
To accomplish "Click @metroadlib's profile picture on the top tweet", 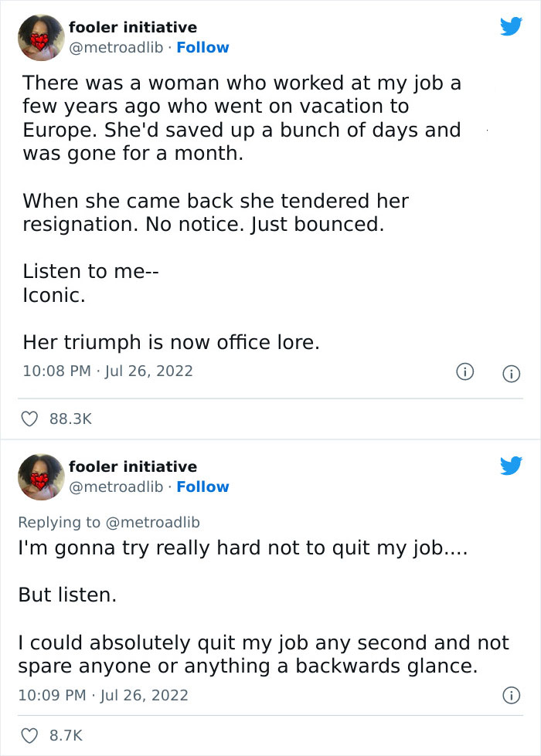I will pos(40,36).
